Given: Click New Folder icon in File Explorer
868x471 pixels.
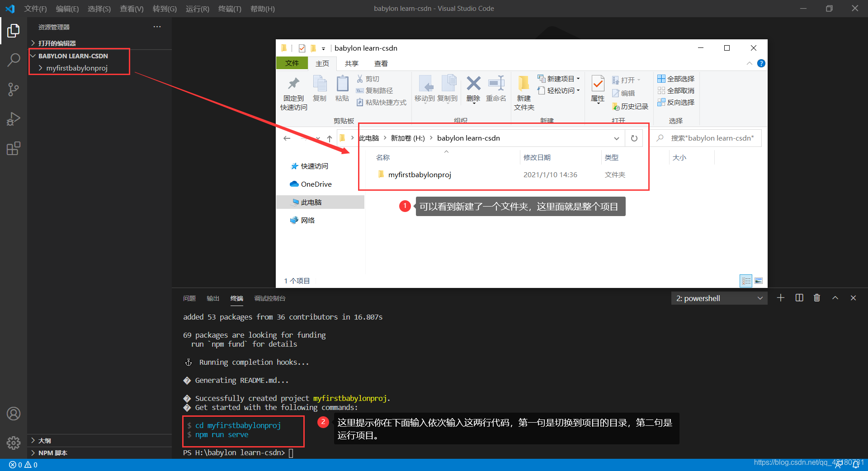Looking at the screenshot, I should coord(524,93).
